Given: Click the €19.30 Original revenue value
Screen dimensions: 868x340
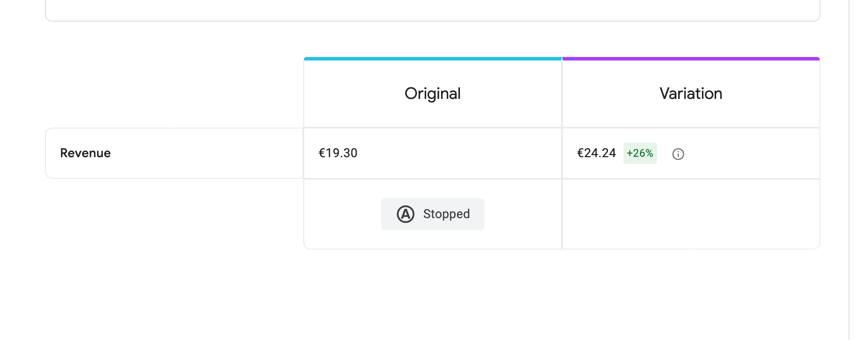Looking at the screenshot, I should click(338, 153).
